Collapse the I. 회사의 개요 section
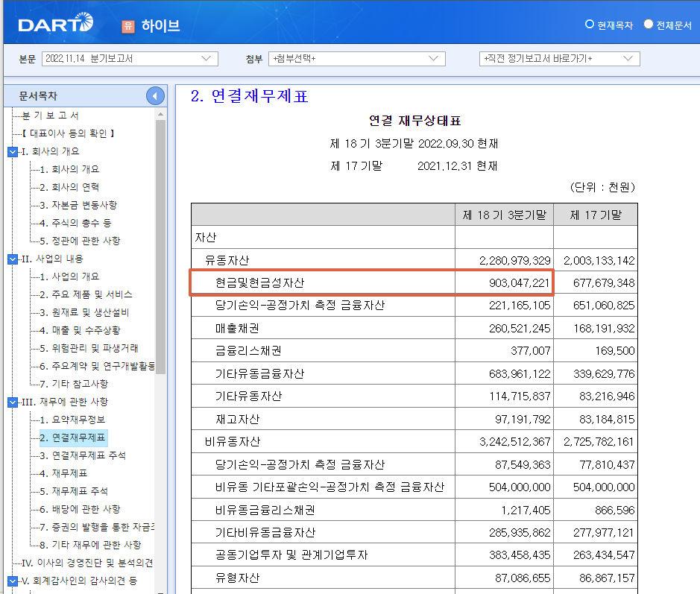700x594 pixels. (x=10, y=153)
